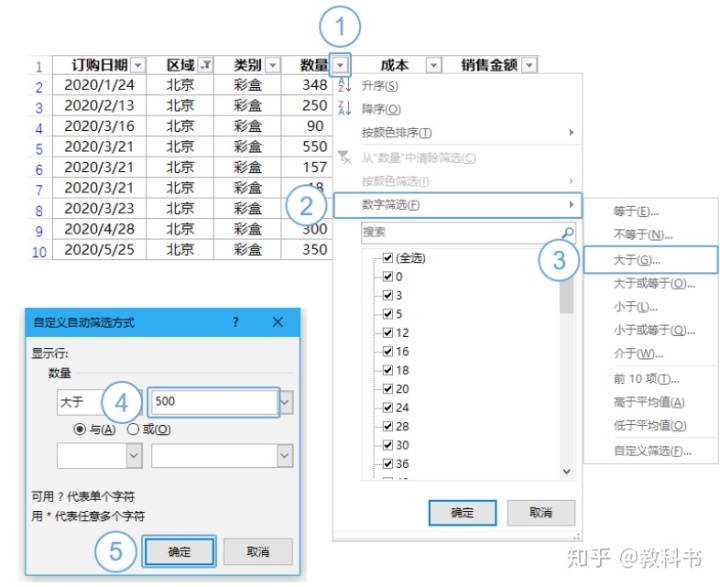Click the magnifier icon in search box
The height and width of the screenshot is (587, 720).
click(568, 232)
